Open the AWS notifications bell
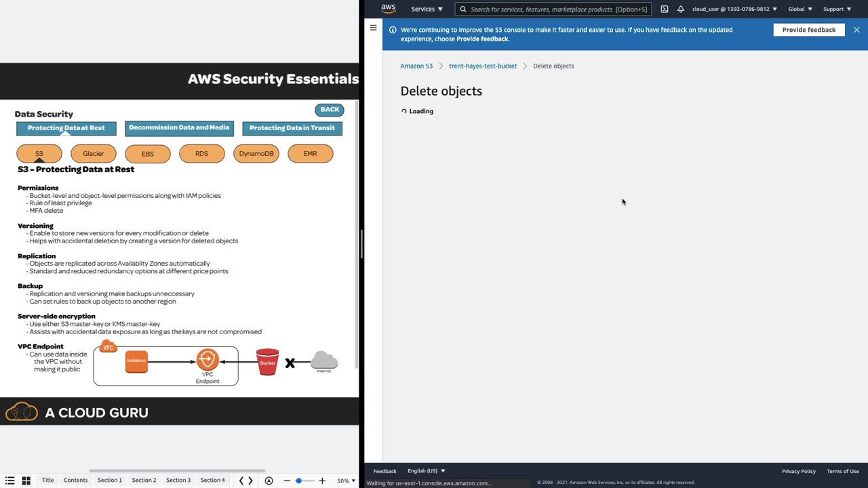 681,9
